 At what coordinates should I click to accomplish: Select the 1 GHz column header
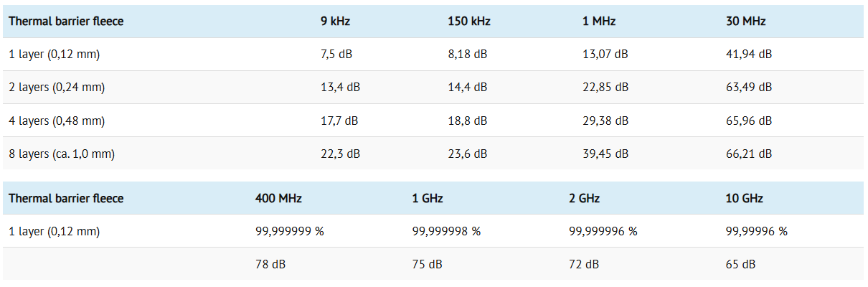428,198
